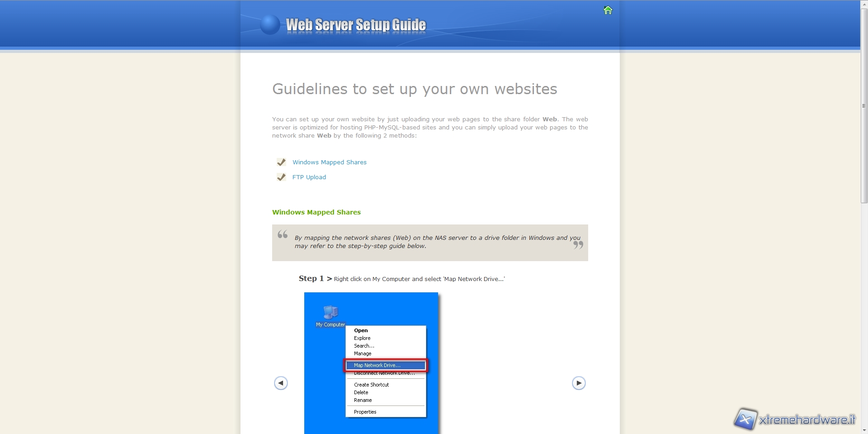
Task: Go to previous step with left arrow
Action: (x=281, y=383)
